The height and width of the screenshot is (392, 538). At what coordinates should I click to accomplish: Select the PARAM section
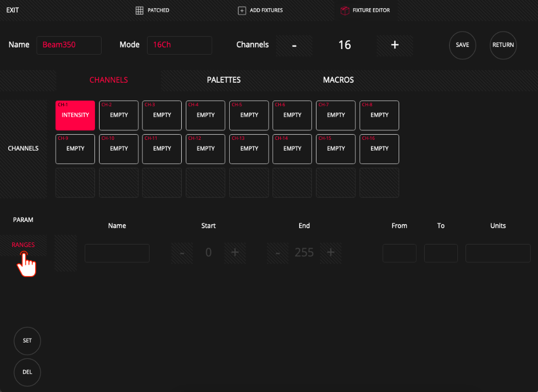pyautogui.click(x=23, y=220)
